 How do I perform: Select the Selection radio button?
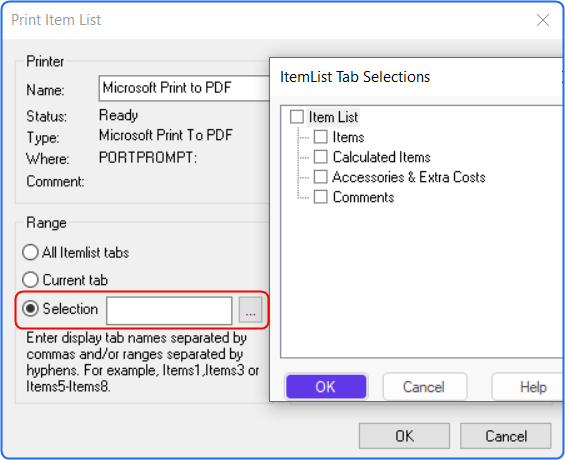click(x=30, y=309)
